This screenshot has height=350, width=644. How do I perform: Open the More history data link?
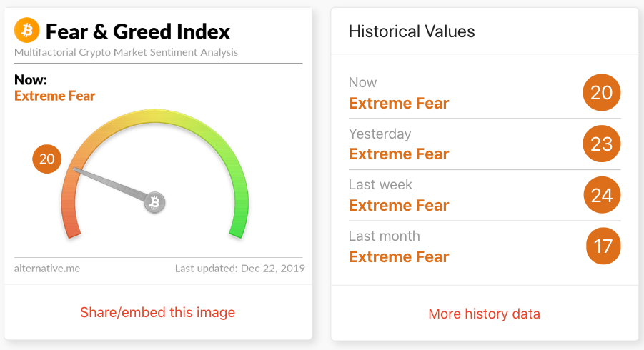pos(484,314)
